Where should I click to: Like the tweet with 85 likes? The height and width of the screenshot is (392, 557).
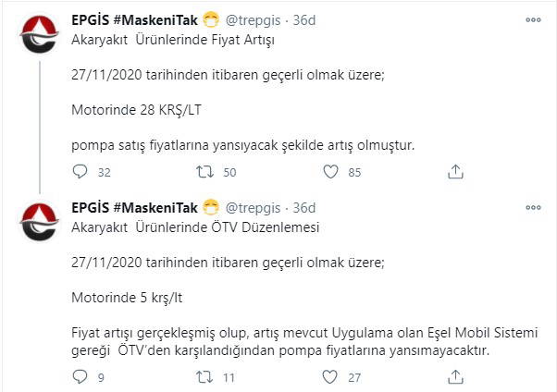[x=330, y=171]
